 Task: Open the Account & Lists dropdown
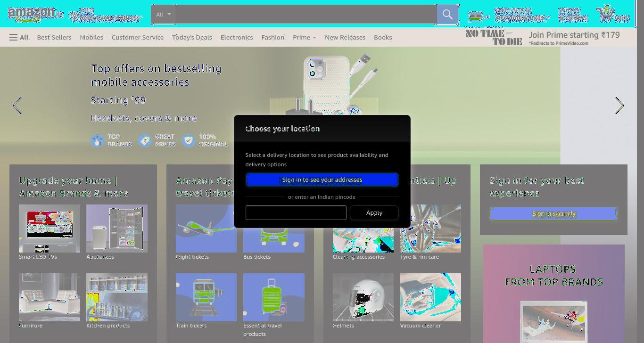point(521,15)
